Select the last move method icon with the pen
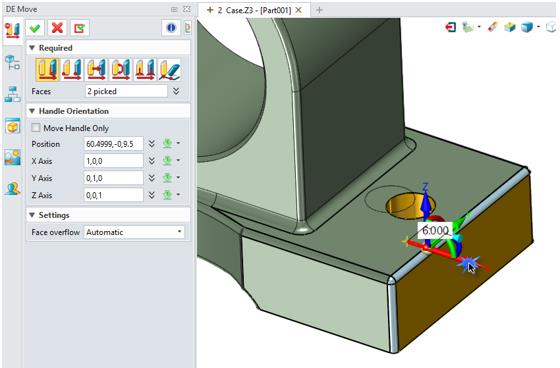This screenshot has width=560, height=368. (170, 69)
